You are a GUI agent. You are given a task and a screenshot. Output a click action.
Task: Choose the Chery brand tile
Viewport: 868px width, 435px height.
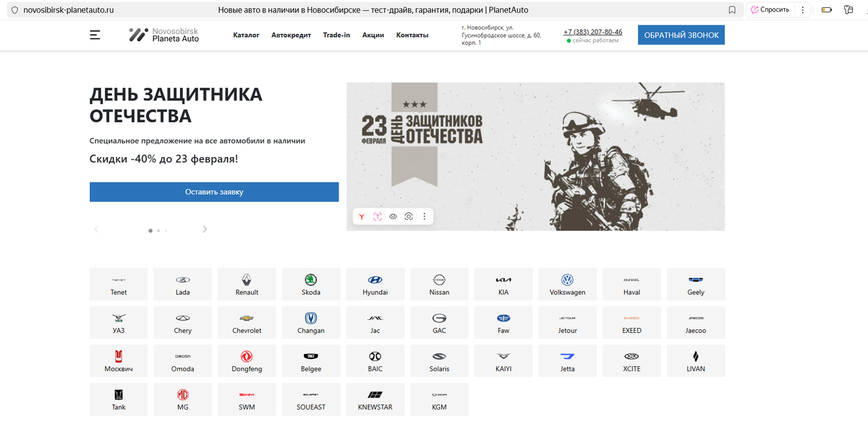(x=183, y=322)
